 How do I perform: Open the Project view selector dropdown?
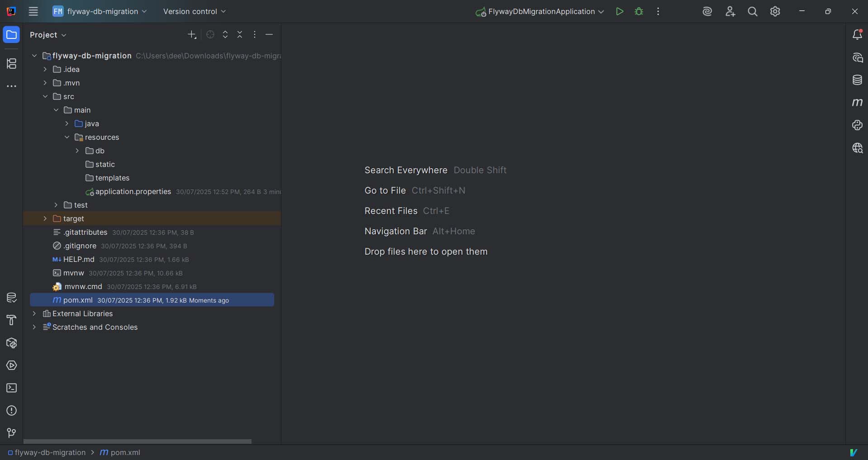tap(48, 35)
